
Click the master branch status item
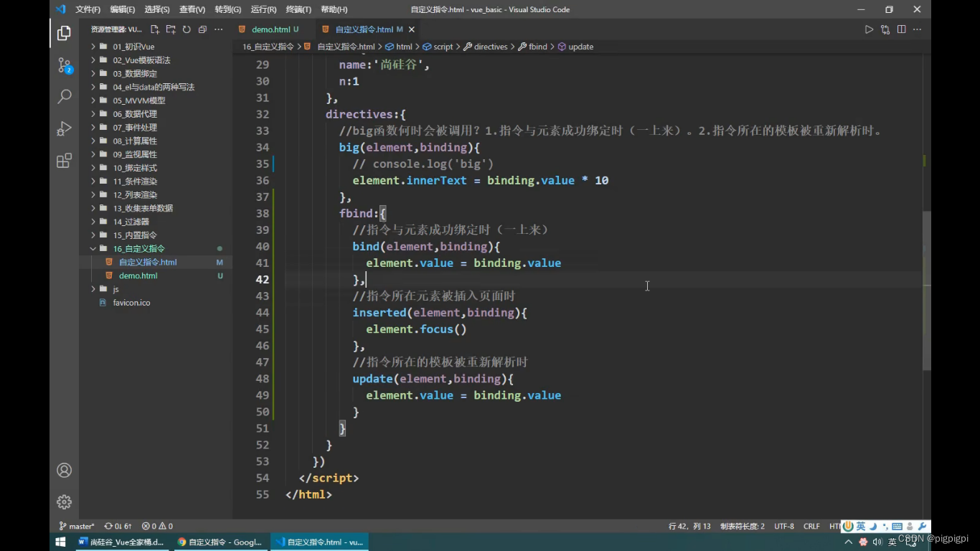(76, 526)
